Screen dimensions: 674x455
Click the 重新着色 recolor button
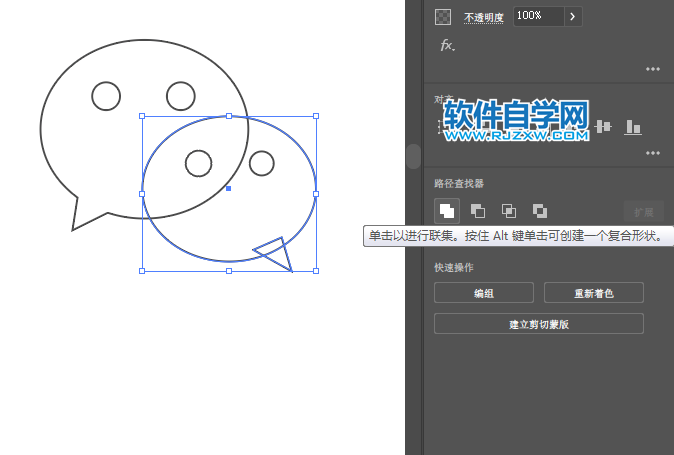(594, 293)
